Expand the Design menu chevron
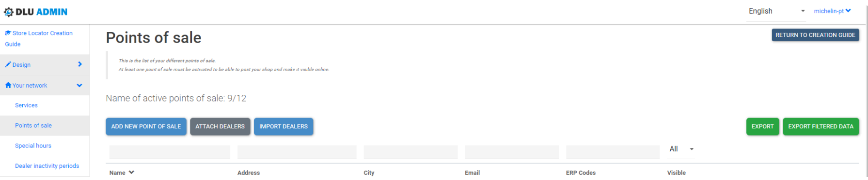The image size is (868, 180). coord(80,64)
